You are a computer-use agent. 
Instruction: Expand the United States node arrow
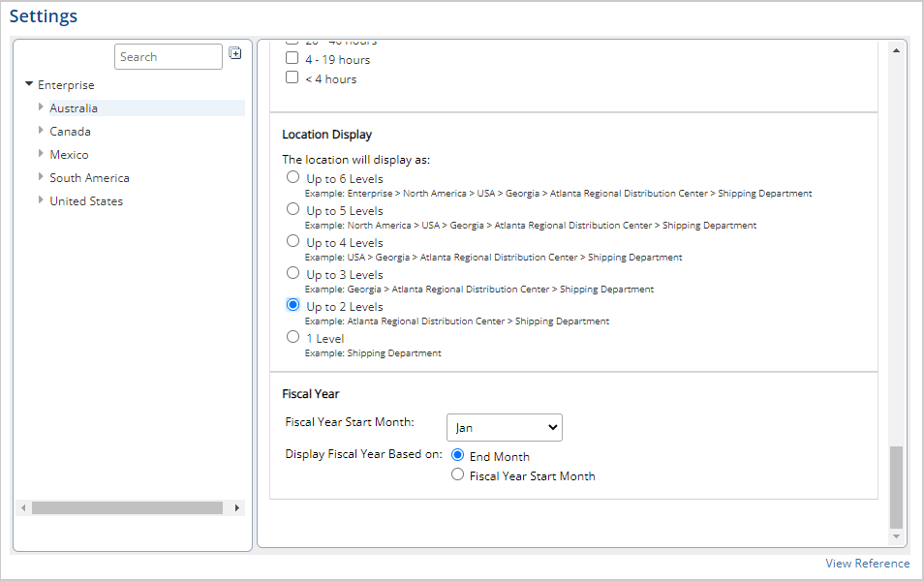coord(41,200)
